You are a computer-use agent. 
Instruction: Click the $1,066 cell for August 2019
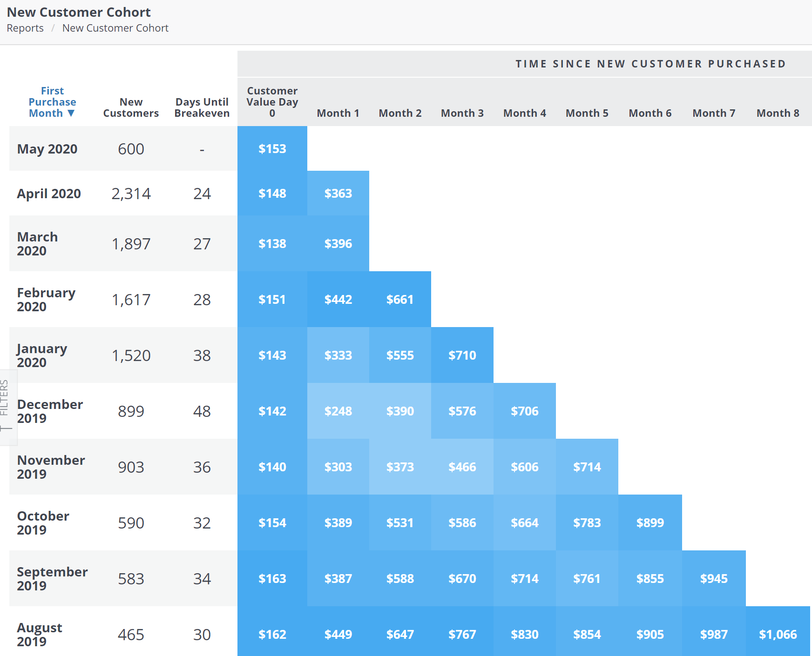point(778,634)
